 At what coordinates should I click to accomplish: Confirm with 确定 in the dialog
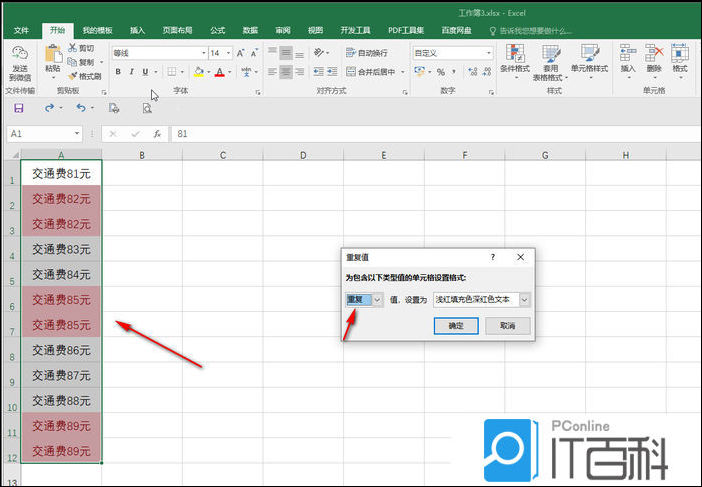[456, 326]
